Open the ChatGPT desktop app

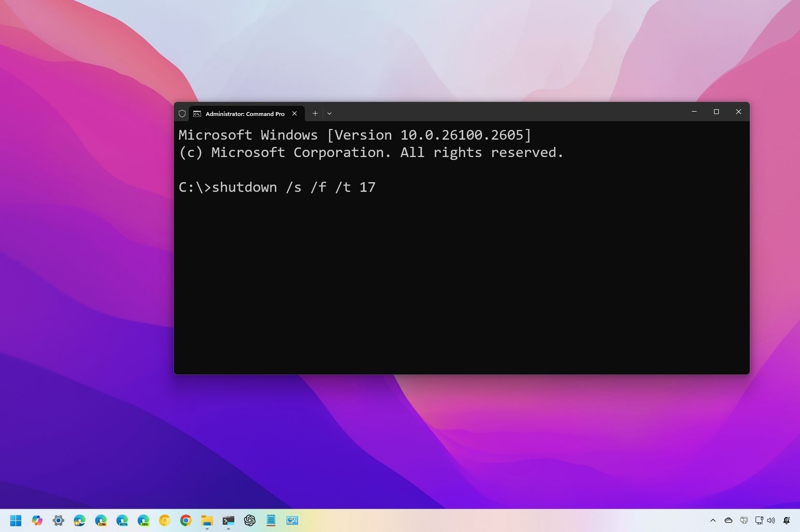250,520
